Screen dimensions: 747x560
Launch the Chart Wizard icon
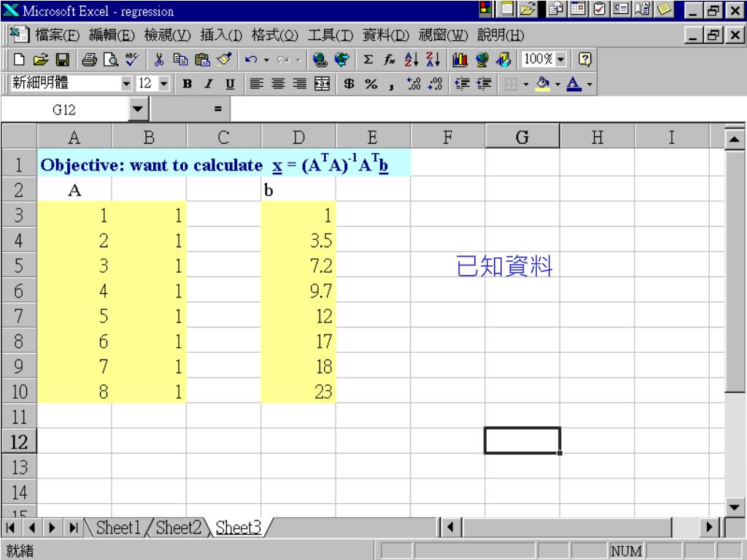[x=460, y=60]
